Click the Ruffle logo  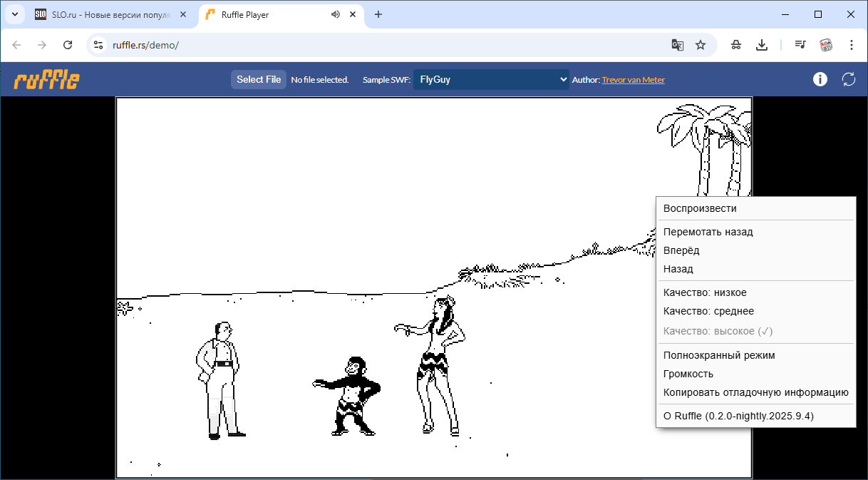pyautogui.click(x=46, y=80)
